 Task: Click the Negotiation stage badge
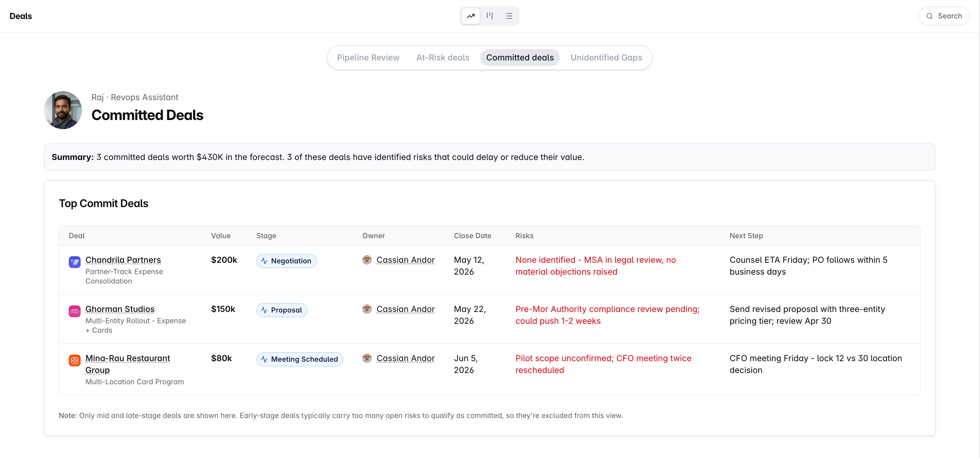(286, 261)
